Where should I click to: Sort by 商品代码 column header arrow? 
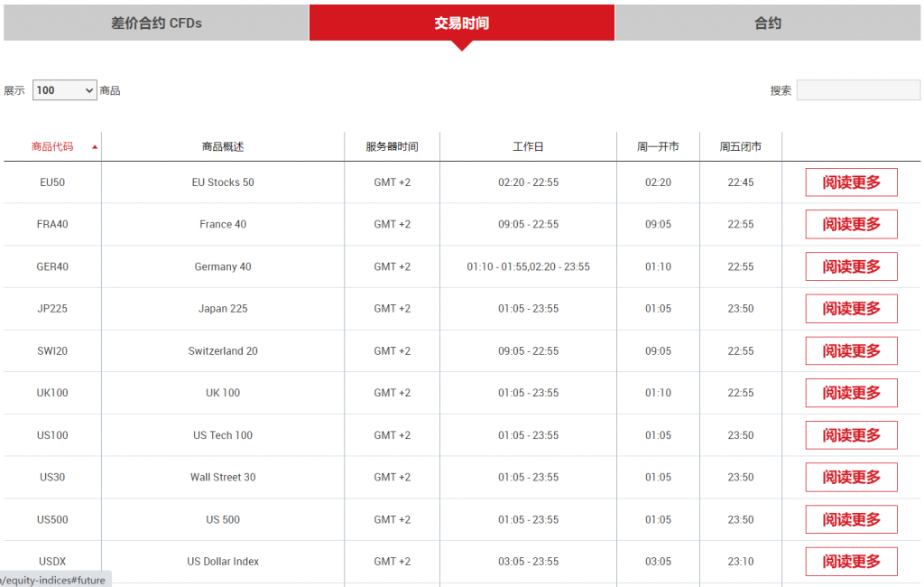tap(95, 146)
